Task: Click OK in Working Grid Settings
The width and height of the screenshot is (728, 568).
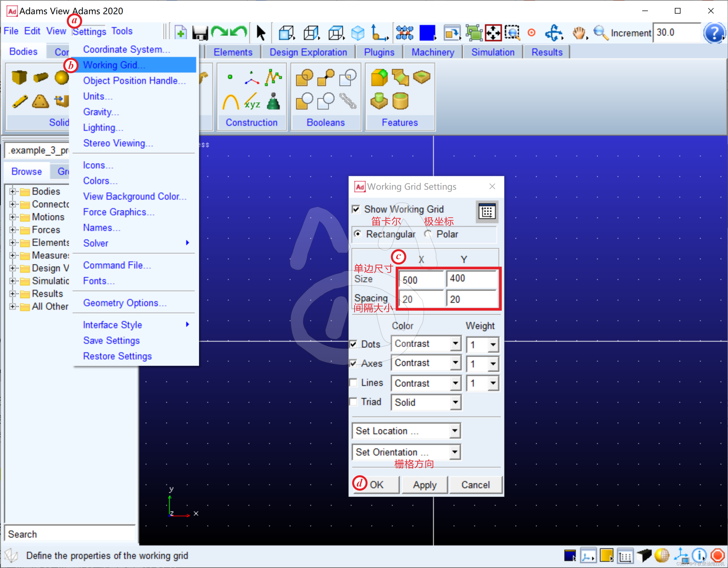Action: tap(377, 485)
